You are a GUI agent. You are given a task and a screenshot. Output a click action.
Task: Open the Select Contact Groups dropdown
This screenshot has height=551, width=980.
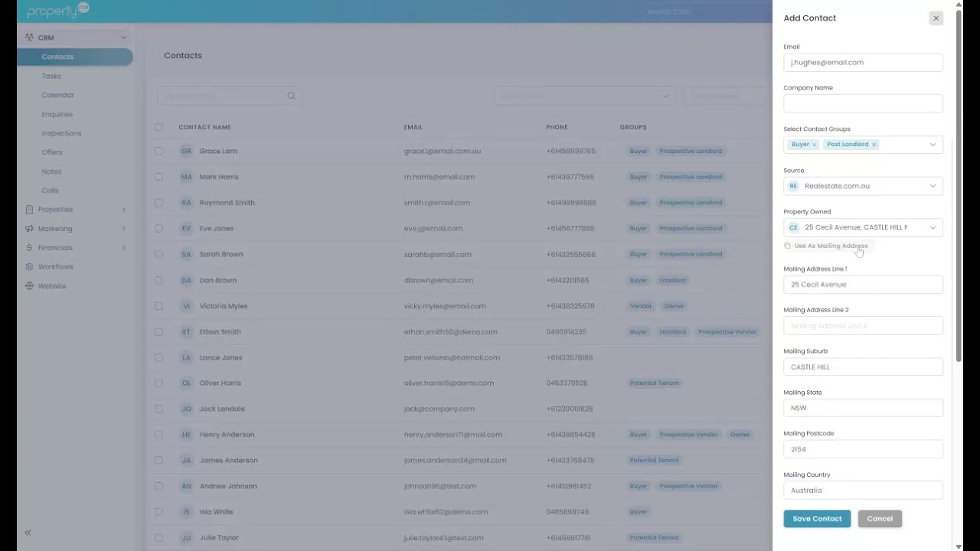tap(933, 145)
